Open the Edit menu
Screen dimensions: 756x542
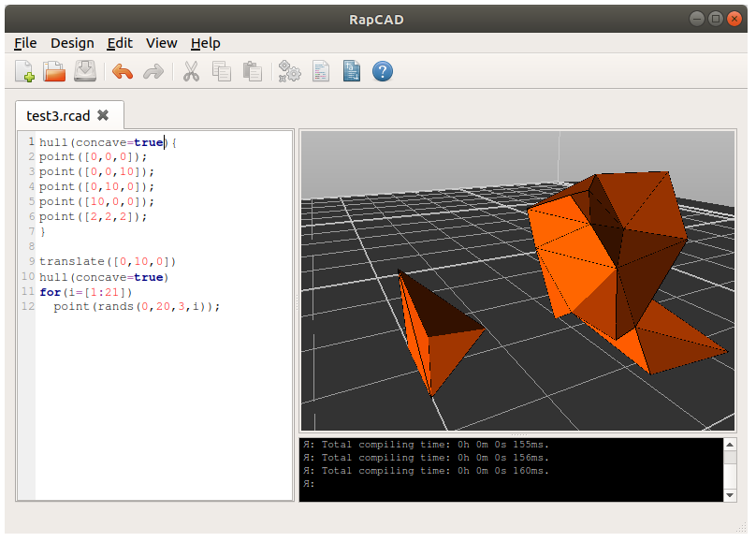click(x=119, y=43)
